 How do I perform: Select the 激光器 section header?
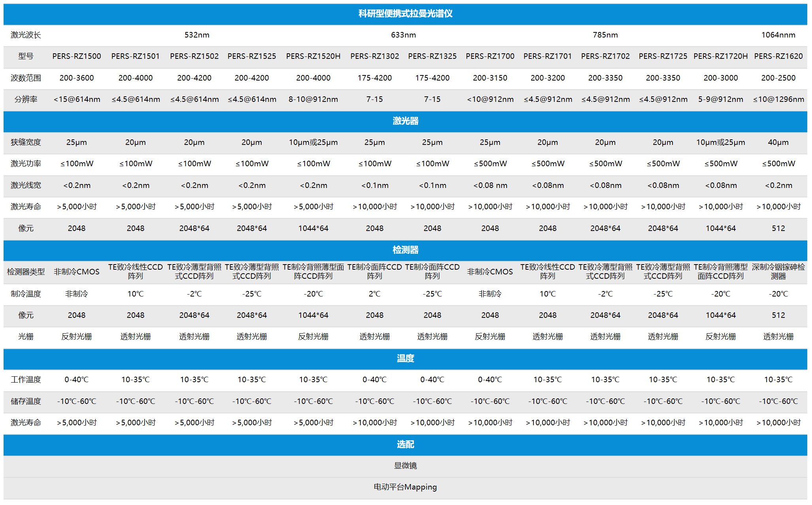[x=405, y=121]
